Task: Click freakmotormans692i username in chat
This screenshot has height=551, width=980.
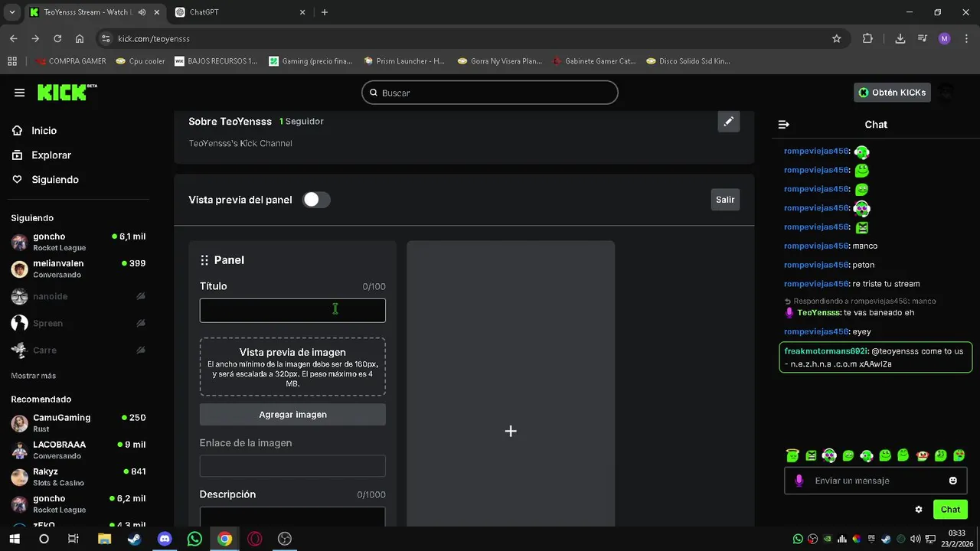Action: coord(825,351)
